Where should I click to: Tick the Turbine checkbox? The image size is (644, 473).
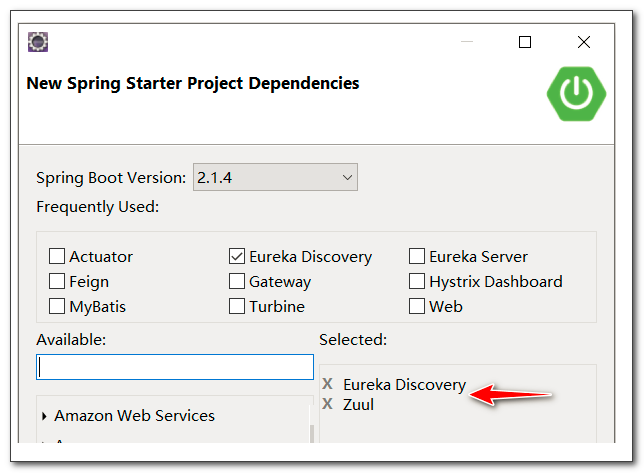(237, 306)
